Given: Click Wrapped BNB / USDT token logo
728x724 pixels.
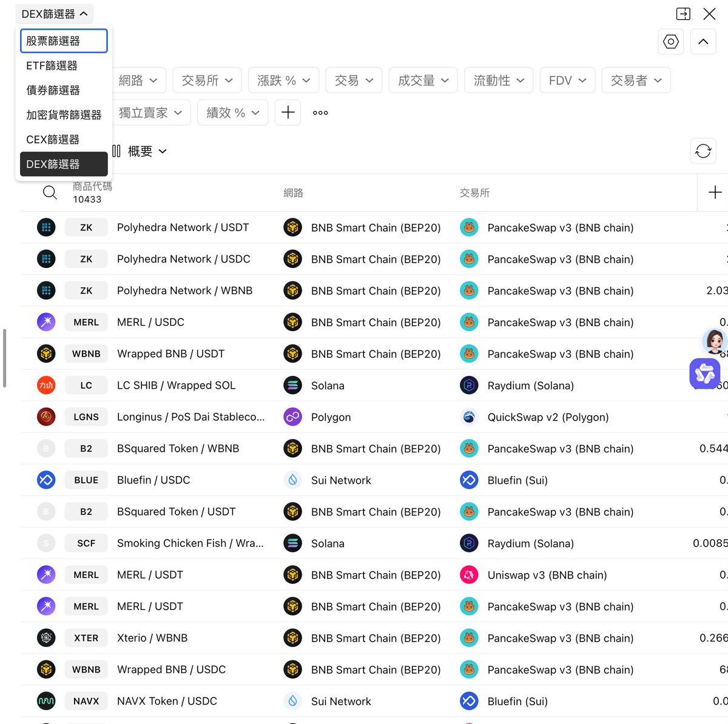Looking at the screenshot, I should point(46,354).
